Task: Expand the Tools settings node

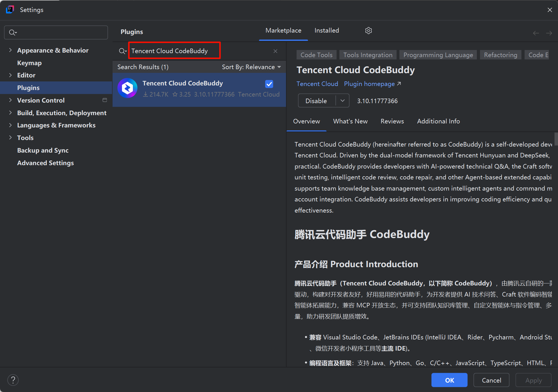Action: tap(11, 137)
